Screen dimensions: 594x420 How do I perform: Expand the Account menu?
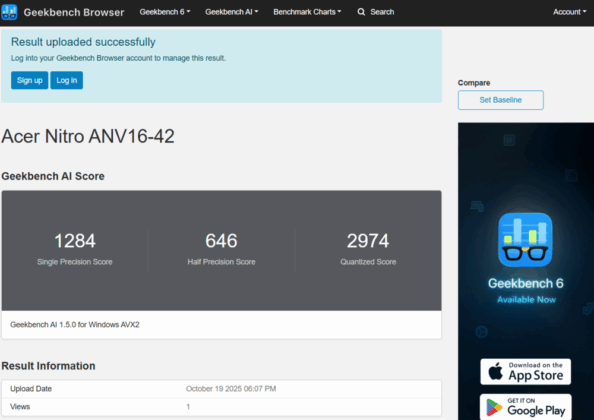[569, 12]
